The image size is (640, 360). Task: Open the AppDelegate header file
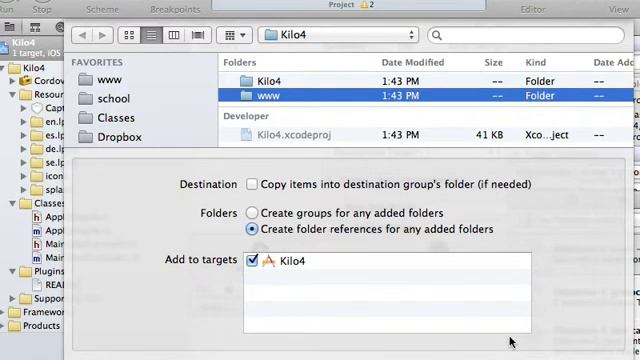(x=48, y=217)
